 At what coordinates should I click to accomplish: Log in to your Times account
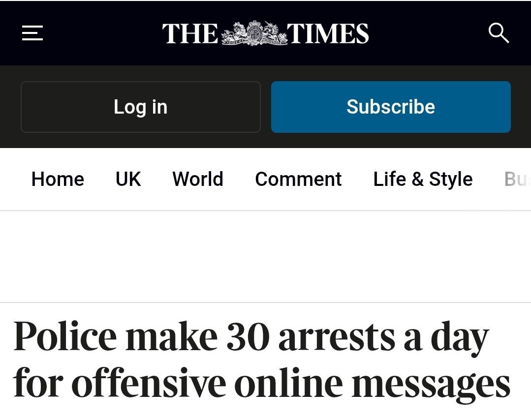tap(141, 107)
